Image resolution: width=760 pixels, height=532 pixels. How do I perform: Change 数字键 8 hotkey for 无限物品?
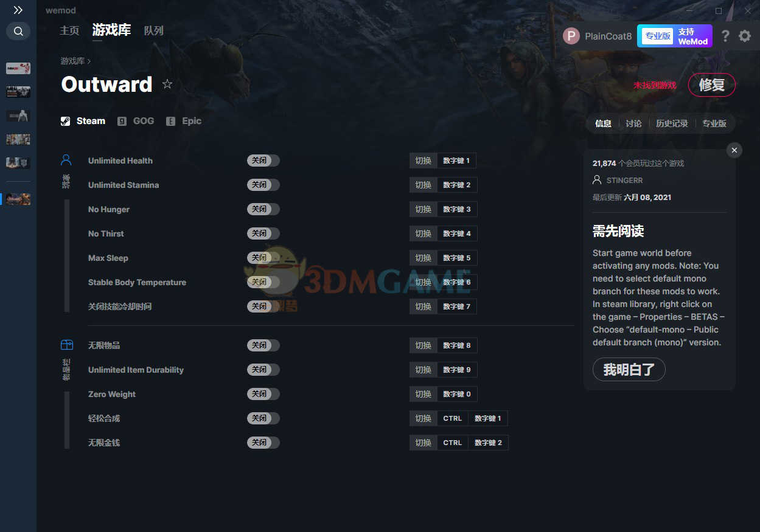pyautogui.click(x=456, y=345)
